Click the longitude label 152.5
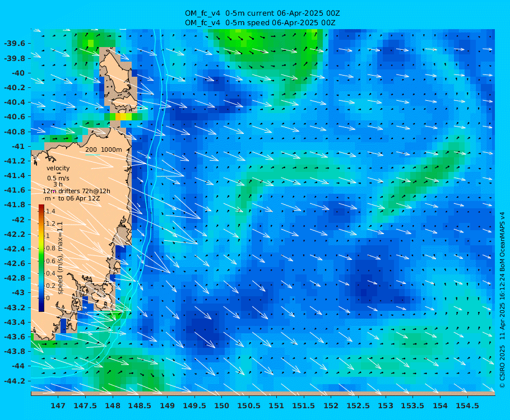The width and height of the screenshot is (510, 420). [358, 405]
